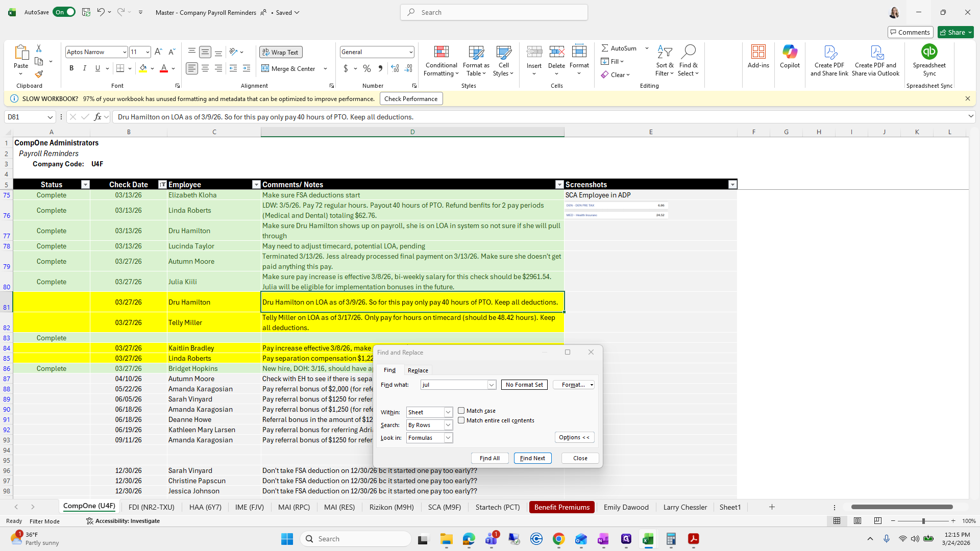Click Page Break Preview view icon

click(877, 521)
